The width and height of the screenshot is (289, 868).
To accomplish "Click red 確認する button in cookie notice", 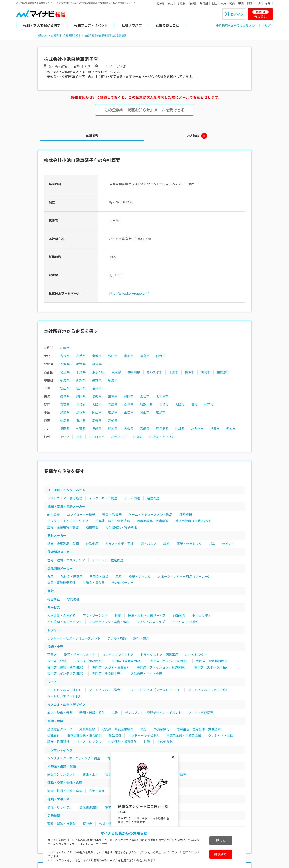I will tap(220, 854).
